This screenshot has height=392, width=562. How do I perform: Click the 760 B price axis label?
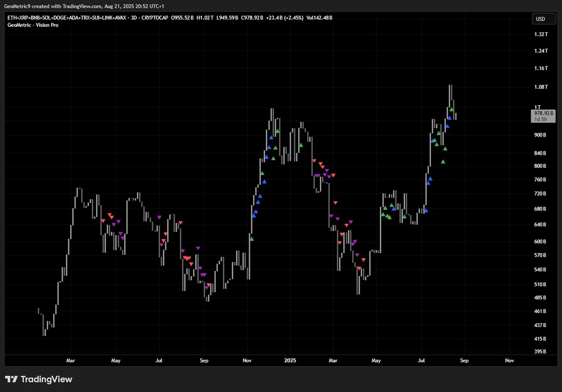point(540,180)
